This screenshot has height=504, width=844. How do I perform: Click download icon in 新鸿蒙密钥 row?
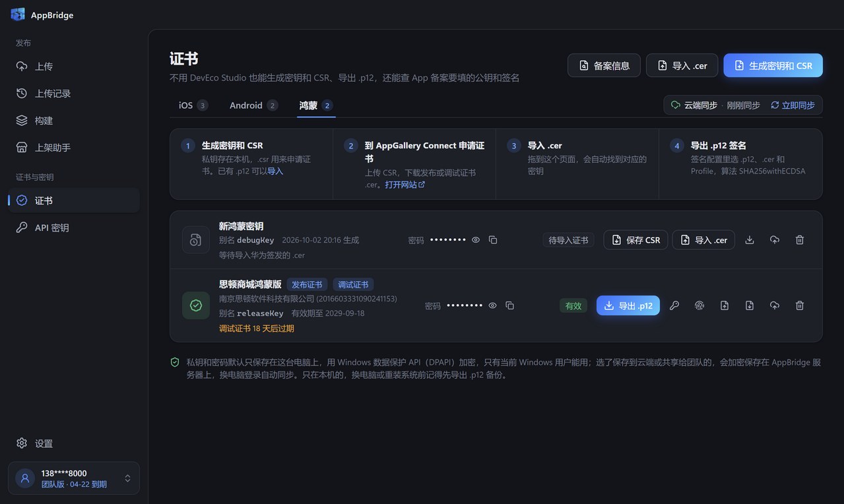[749, 240]
